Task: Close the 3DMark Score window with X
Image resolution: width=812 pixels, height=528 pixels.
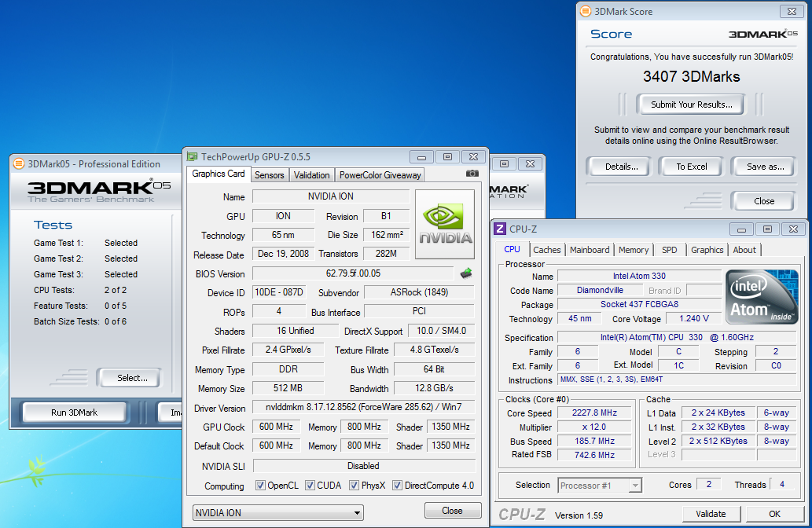Action: click(792, 11)
